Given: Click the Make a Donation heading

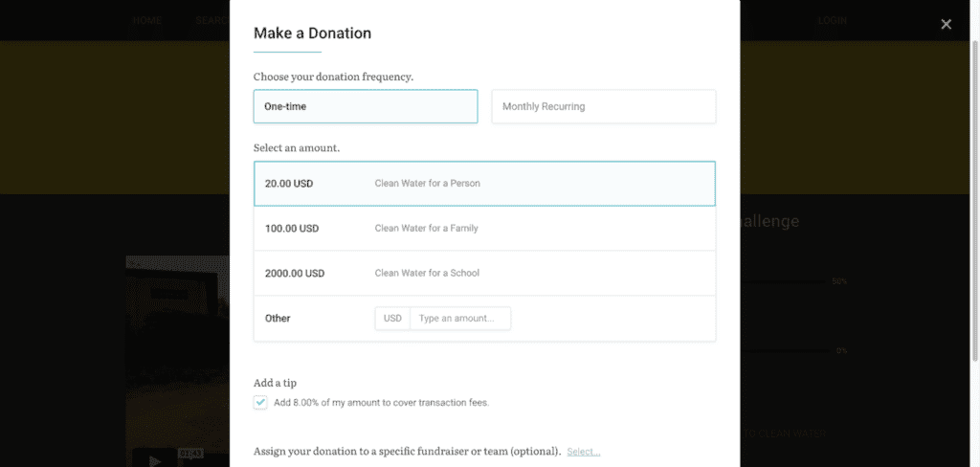Looking at the screenshot, I should coord(313,33).
